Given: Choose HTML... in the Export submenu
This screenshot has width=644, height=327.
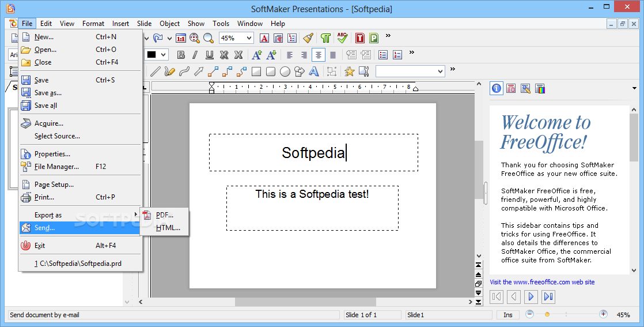Looking at the screenshot, I should coord(164,227).
